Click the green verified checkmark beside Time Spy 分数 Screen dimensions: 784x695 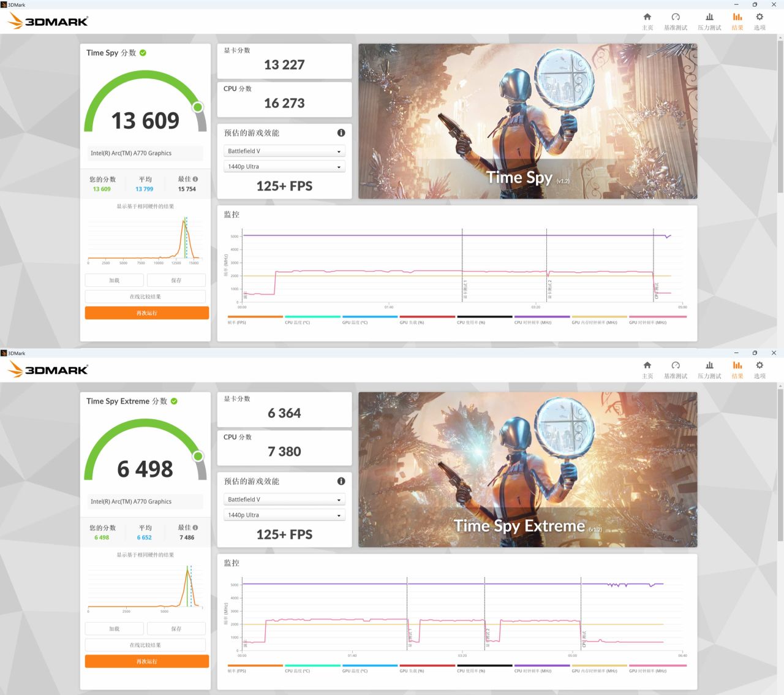(x=143, y=53)
